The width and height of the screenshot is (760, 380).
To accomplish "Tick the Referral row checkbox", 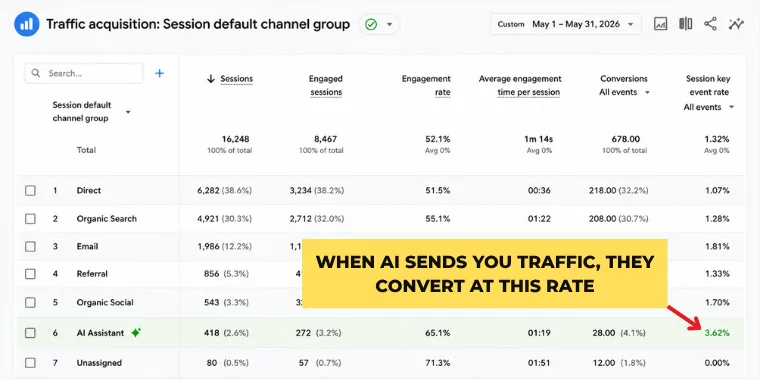I will coord(30,274).
